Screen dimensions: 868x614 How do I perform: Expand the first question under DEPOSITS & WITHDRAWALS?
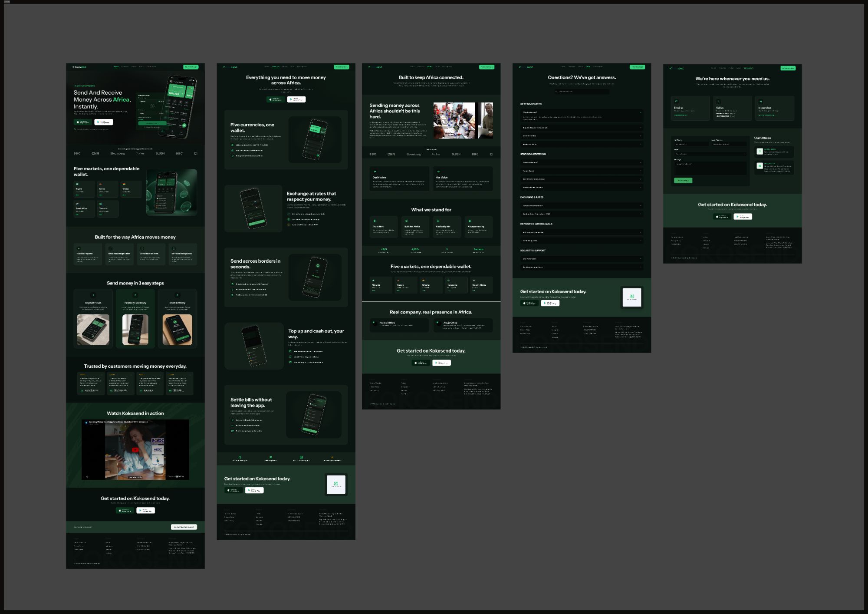(x=582, y=232)
